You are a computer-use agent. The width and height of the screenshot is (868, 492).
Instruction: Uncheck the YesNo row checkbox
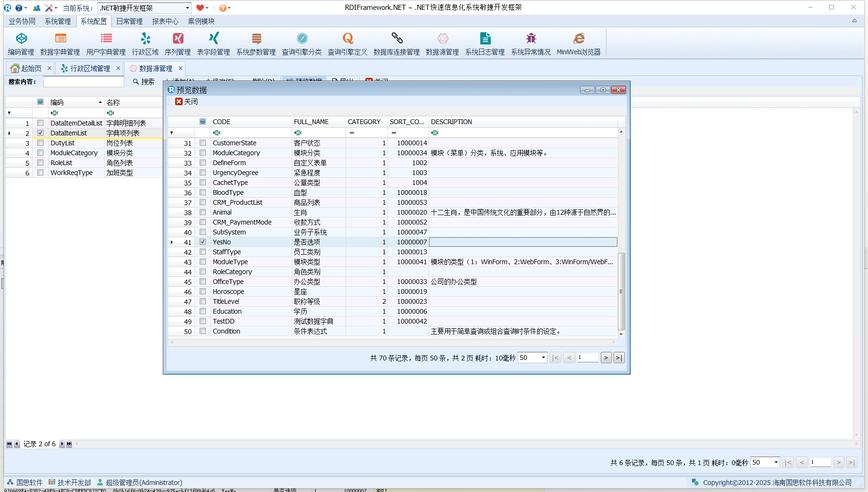point(203,242)
